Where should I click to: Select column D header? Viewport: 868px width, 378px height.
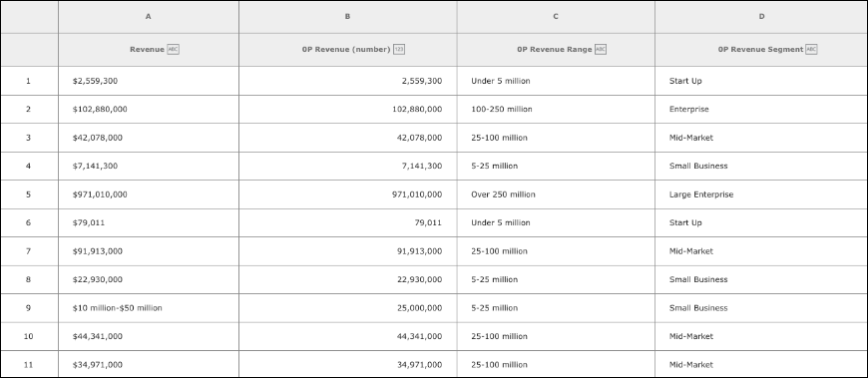pyautogui.click(x=761, y=17)
